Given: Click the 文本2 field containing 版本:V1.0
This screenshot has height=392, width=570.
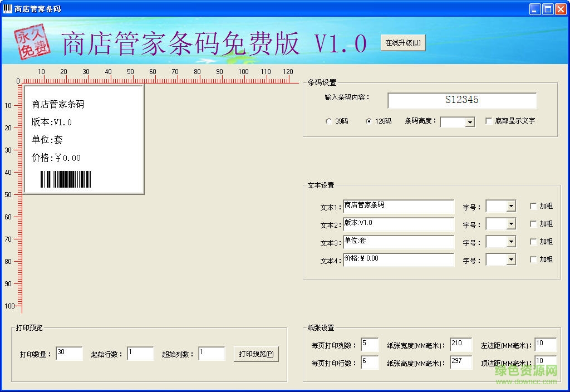Looking at the screenshot, I should 399,224.
